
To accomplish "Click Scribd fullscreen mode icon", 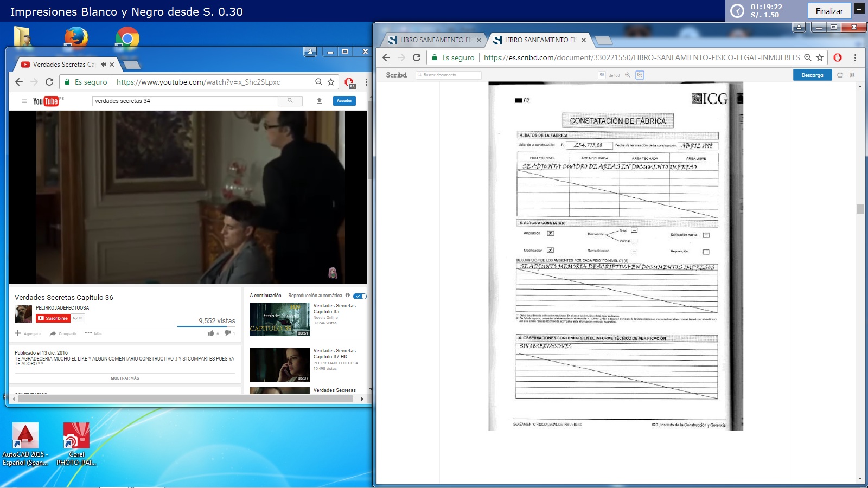I will (x=852, y=75).
